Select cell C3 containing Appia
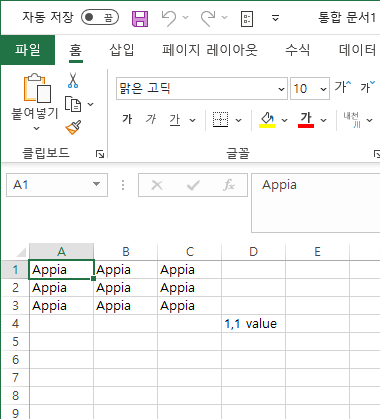The height and width of the screenshot is (419, 380). coord(190,306)
